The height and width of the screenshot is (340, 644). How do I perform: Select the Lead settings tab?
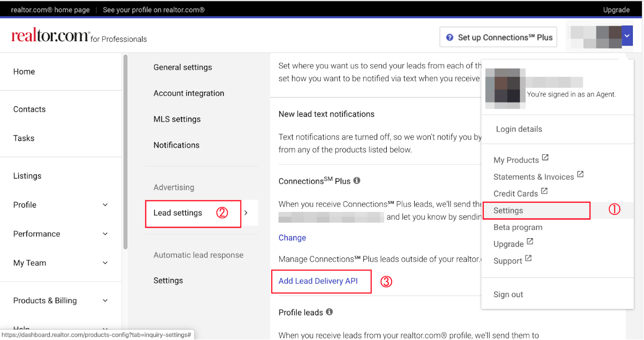(x=178, y=213)
